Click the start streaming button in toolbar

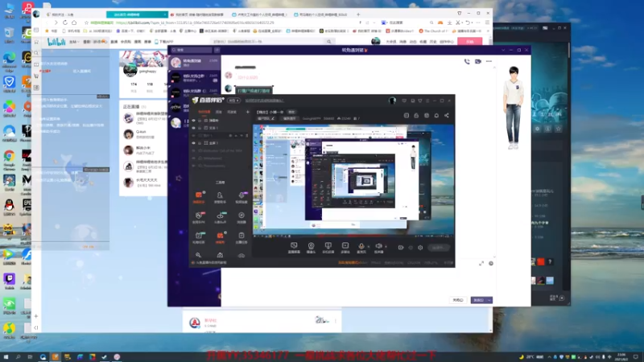click(439, 248)
